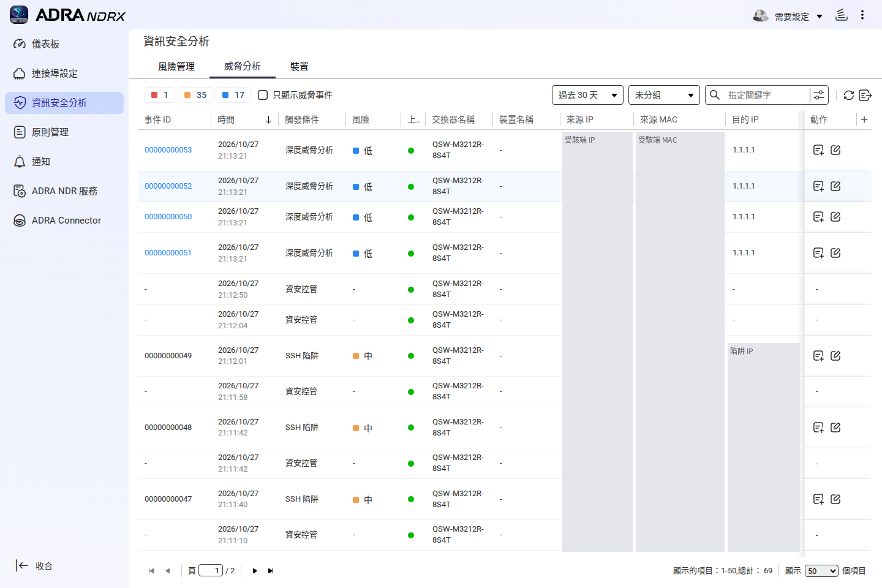Refresh the threat event list

pos(848,95)
